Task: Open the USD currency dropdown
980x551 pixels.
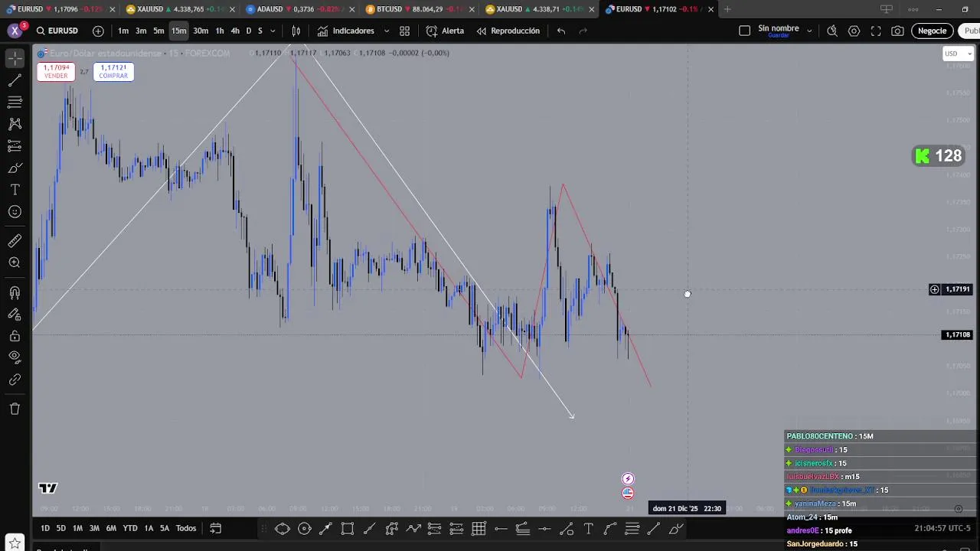Action: 957,54
